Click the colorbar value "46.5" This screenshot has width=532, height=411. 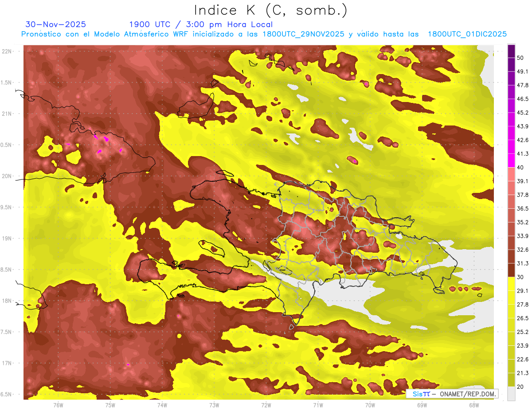click(523, 99)
